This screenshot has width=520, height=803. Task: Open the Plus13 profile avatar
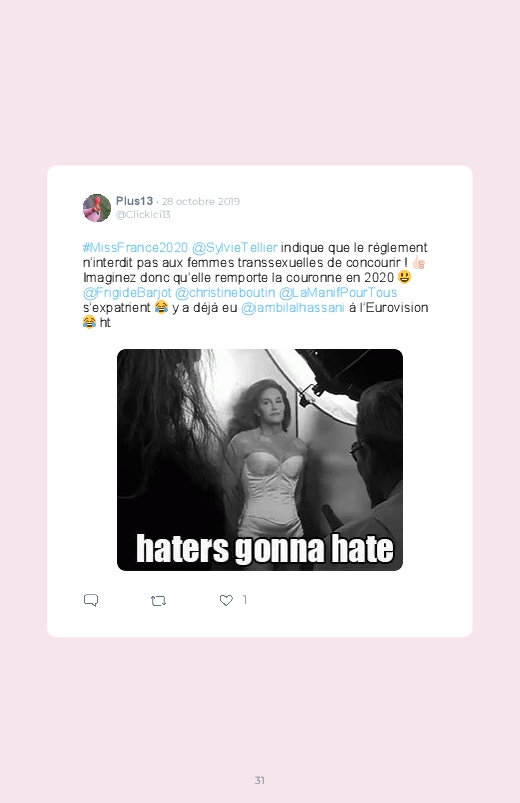pos(97,208)
